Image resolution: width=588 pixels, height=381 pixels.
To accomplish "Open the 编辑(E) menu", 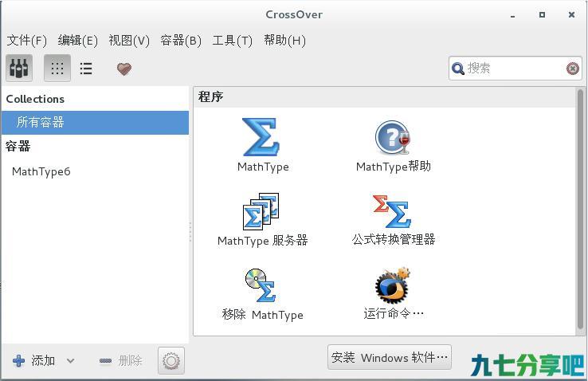I will [x=77, y=40].
